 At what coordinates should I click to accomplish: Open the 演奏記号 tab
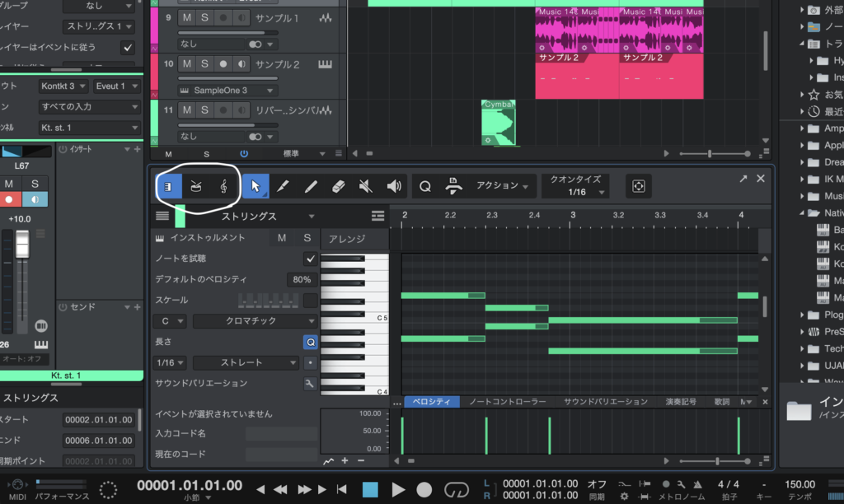pyautogui.click(x=680, y=402)
